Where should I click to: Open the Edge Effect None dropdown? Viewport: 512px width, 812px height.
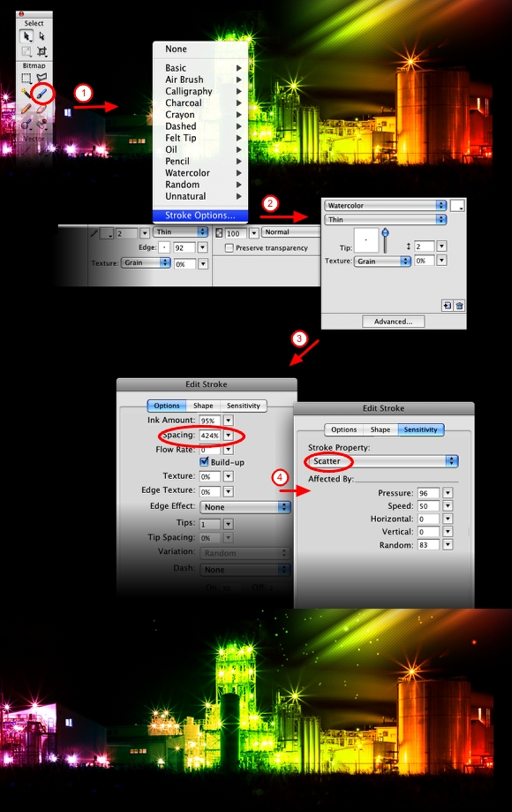point(245,507)
